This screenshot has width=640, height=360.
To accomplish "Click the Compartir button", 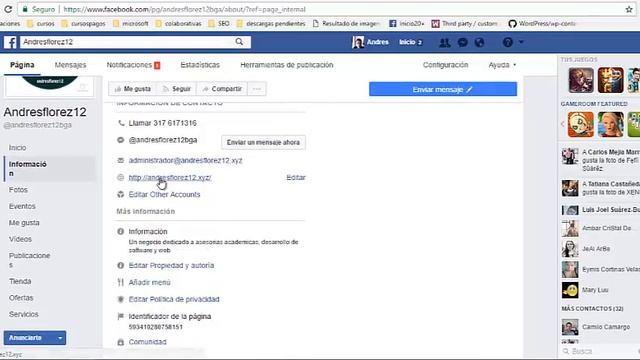I will pos(222,89).
